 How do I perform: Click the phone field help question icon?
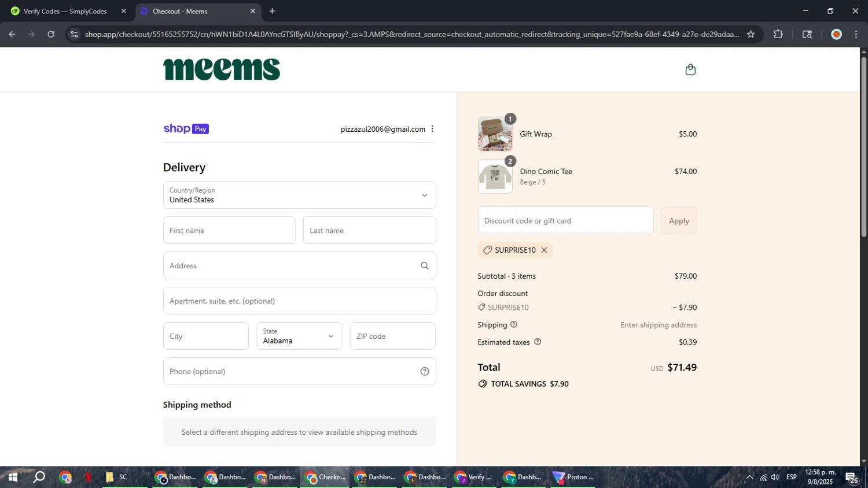[425, 372]
